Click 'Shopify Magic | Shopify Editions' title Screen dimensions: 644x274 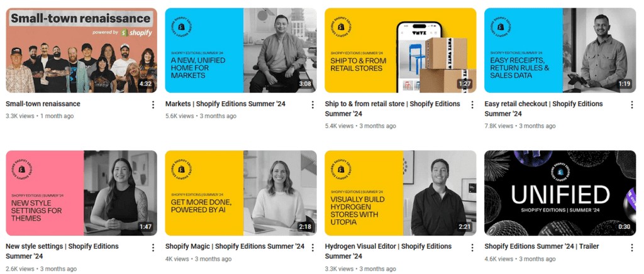(x=235, y=246)
